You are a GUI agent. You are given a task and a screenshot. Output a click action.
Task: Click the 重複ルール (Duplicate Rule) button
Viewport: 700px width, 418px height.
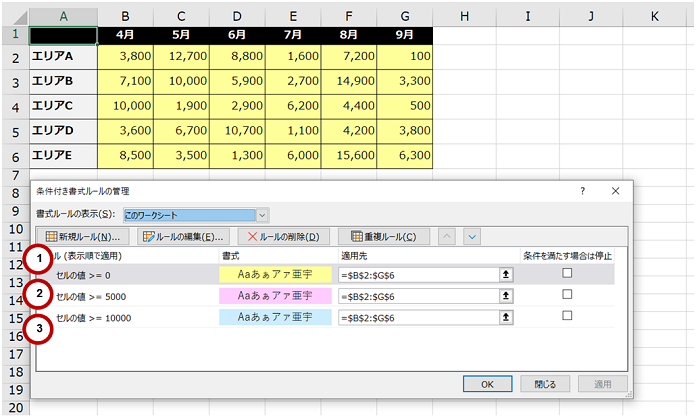[x=384, y=237]
